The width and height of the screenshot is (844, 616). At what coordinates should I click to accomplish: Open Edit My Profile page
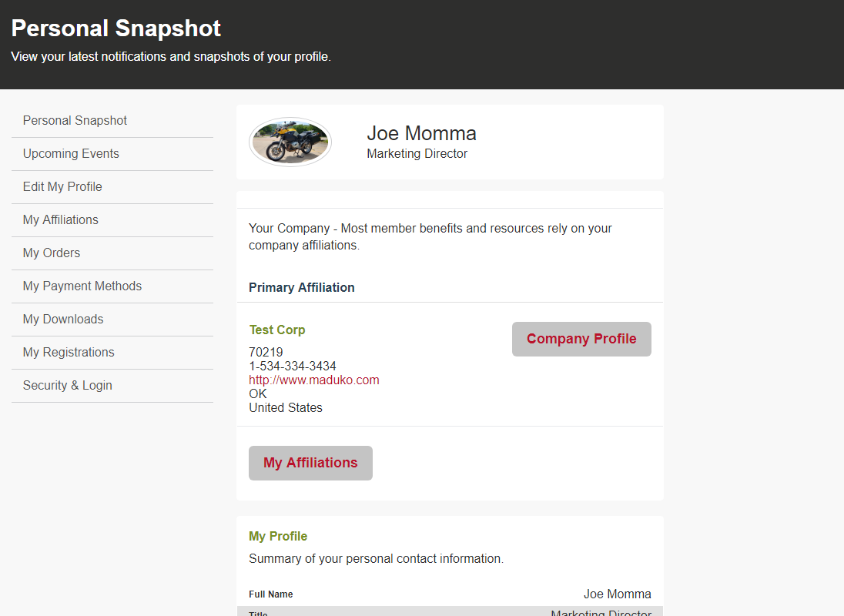click(x=62, y=186)
